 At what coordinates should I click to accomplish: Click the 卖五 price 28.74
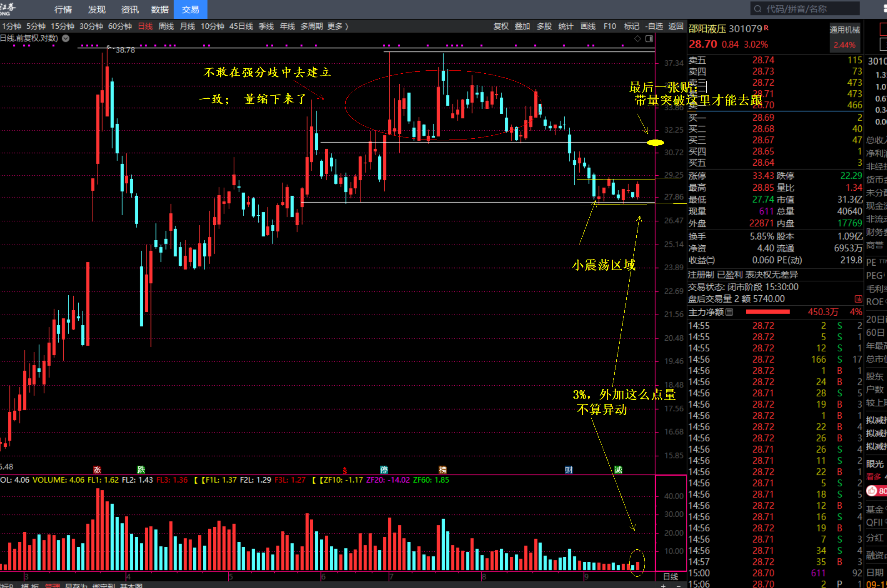pyautogui.click(x=763, y=60)
